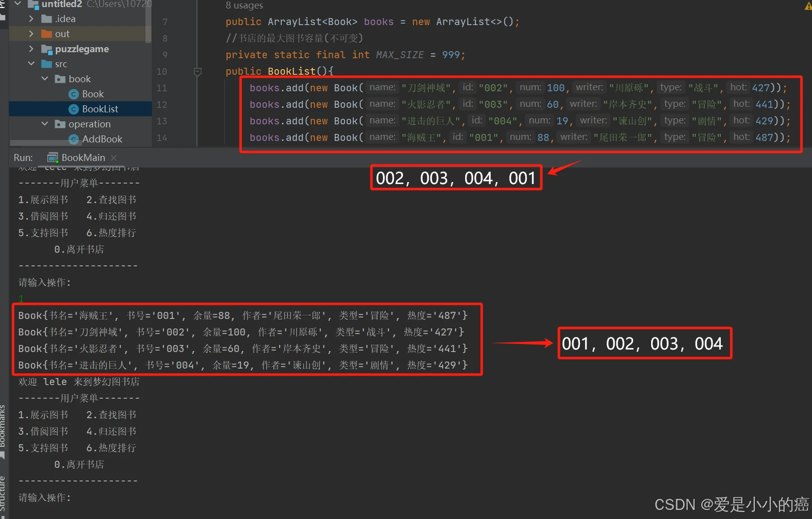Open the Bookmarks tool window
The image size is (812, 519).
pyautogui.click(x=3, y=426)
